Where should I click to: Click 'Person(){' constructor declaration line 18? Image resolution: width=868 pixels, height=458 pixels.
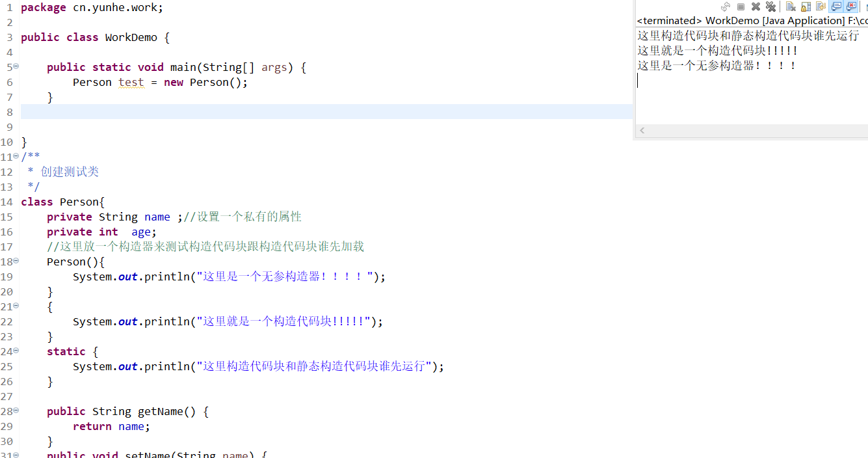point(76,262)
